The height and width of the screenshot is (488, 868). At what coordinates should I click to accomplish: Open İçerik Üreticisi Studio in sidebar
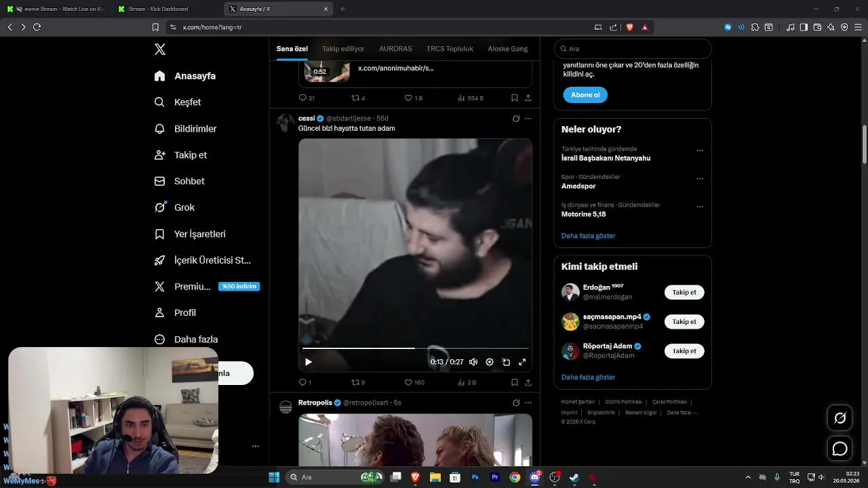pyautogui.click(x=203, y=260)
